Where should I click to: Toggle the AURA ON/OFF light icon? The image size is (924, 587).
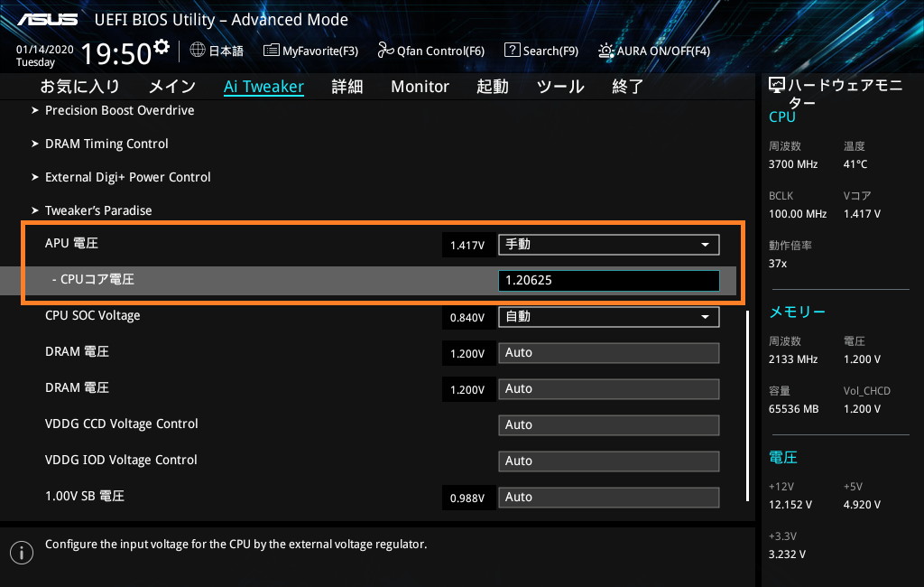(605, 51)
